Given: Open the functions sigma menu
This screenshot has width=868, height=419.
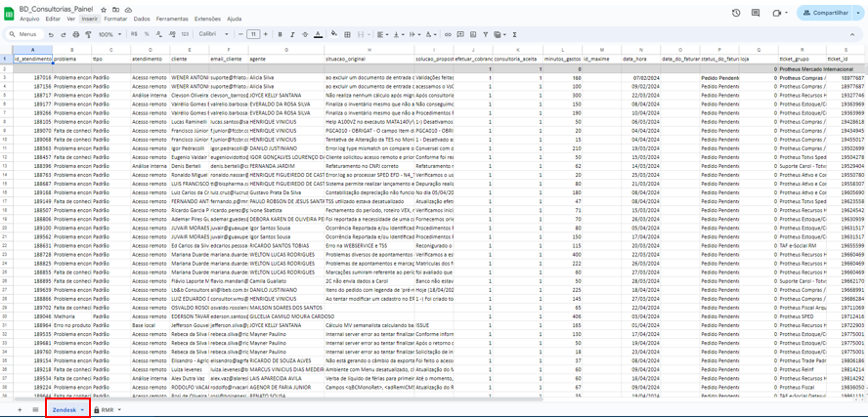Looking at the screenshot, I should (x=515, y=34).
